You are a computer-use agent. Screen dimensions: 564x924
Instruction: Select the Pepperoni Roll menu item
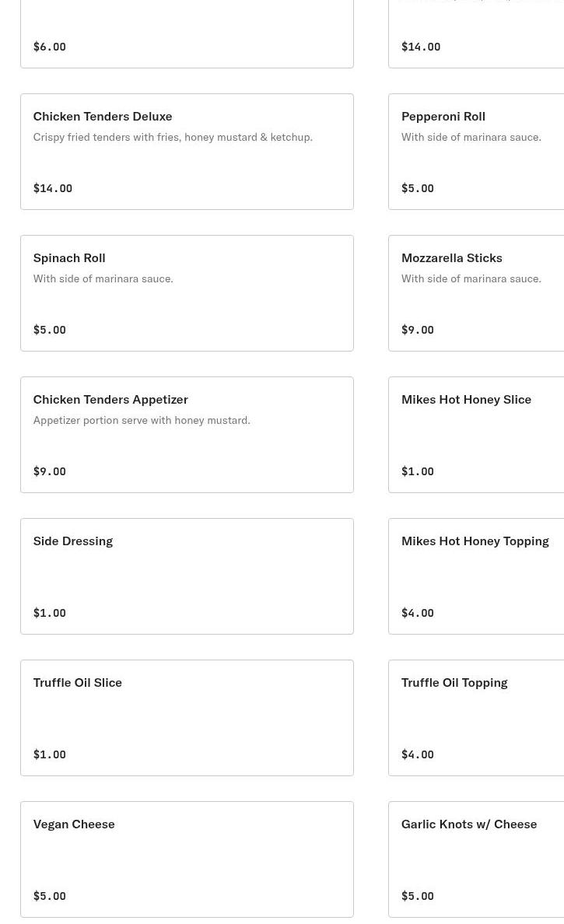coord(476,152)
